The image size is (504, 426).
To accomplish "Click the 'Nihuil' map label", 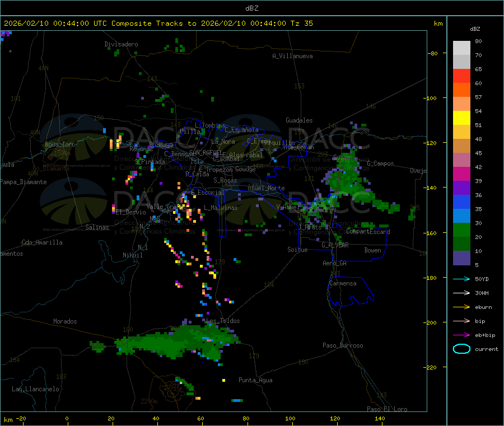I will point(133,255).
